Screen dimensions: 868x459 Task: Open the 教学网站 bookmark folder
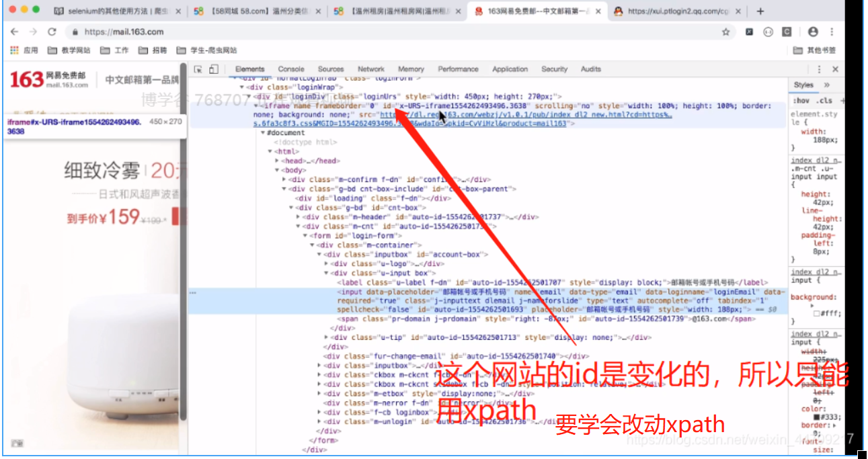pos(69,50)
